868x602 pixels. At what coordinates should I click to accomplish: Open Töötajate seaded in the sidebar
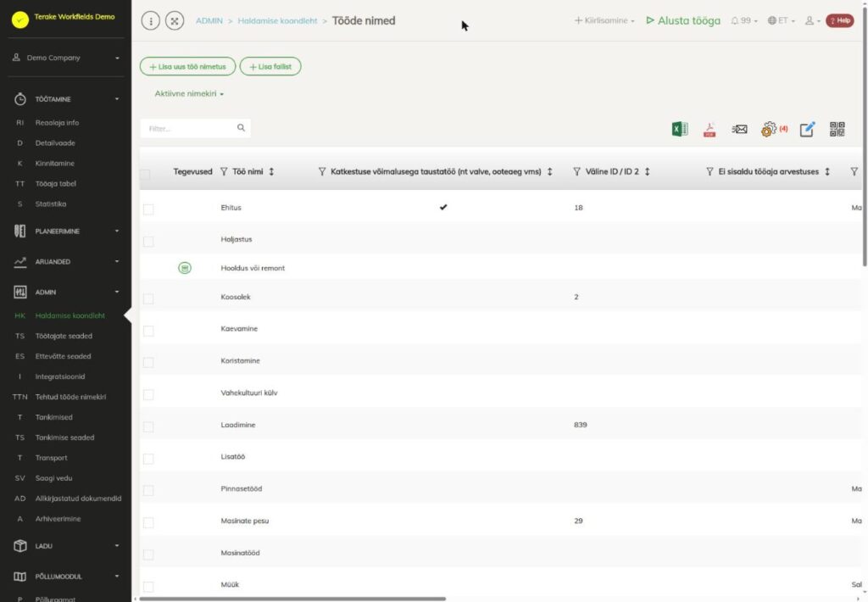pyautogui.click(x=64, y=336)
